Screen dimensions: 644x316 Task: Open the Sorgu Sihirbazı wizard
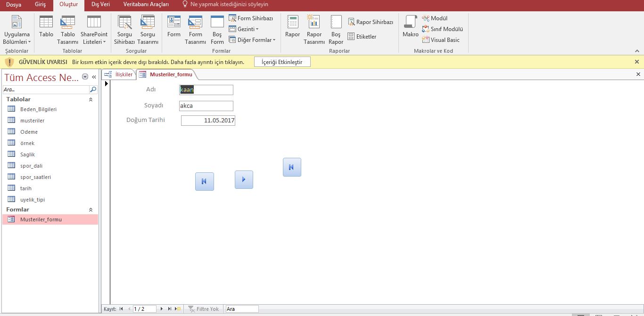[x=124, y=30]
